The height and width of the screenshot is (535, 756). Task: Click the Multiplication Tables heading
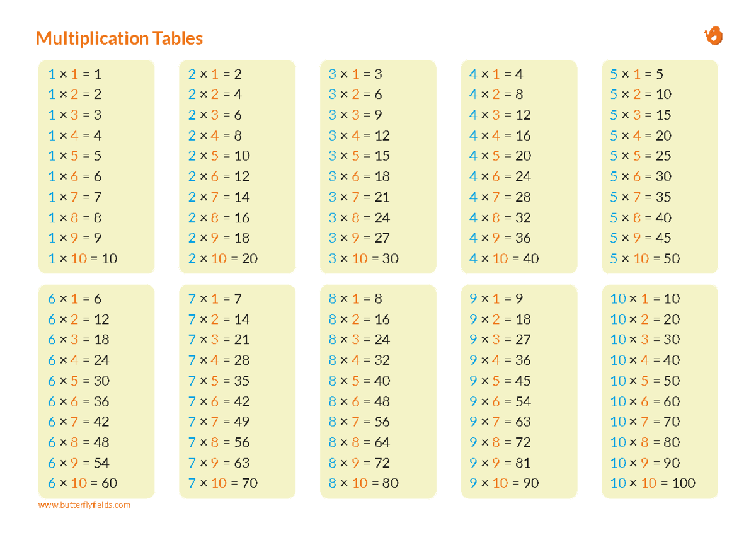(119, 38)
